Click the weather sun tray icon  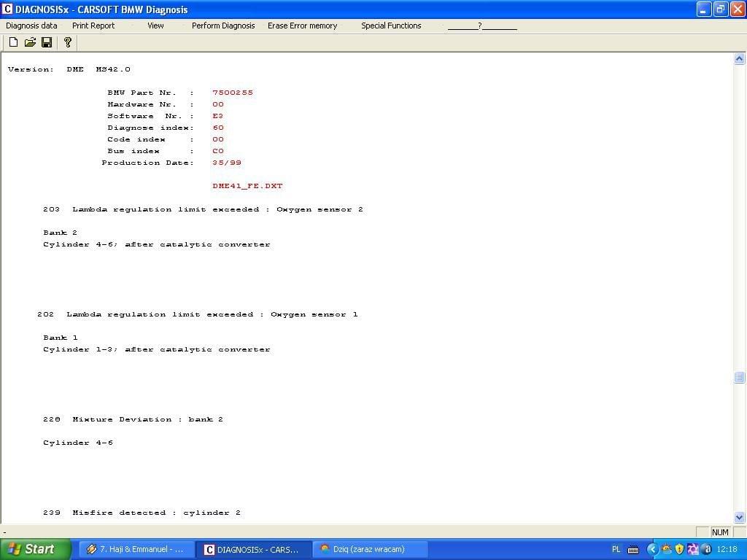point(666,549)
